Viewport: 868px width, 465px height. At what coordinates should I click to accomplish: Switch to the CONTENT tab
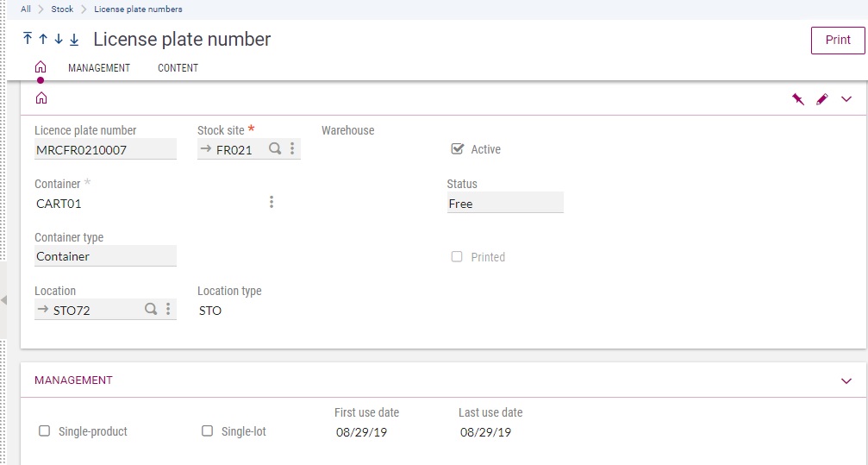[x=178, y=67]
